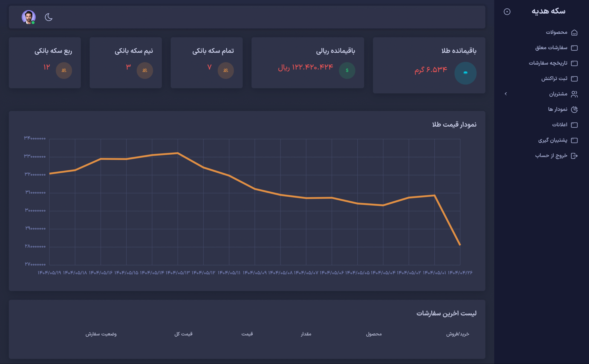Go to تاریخچه سفارشات page
Screen dimensions: 589x364
tap(548, 63)
